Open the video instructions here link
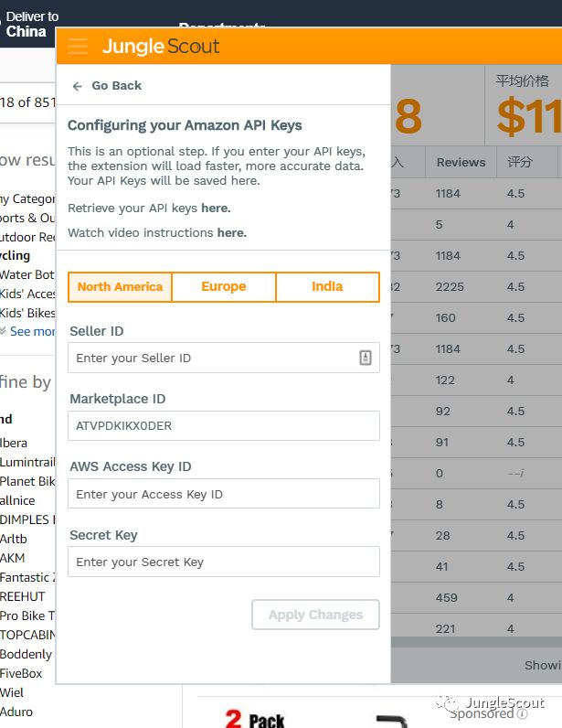Image resolution: width=562 pixels, height=728 pixels. click(x=231, y=233)
